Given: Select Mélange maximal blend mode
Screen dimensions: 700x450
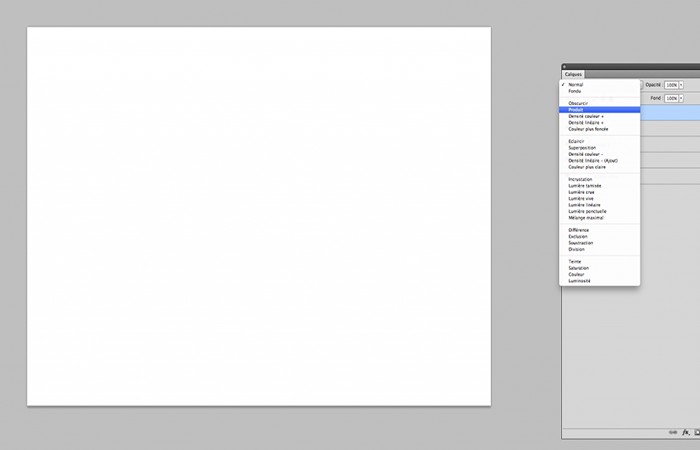Looking at the screenshot, I should pyautogui.click(x=600, y=218).
